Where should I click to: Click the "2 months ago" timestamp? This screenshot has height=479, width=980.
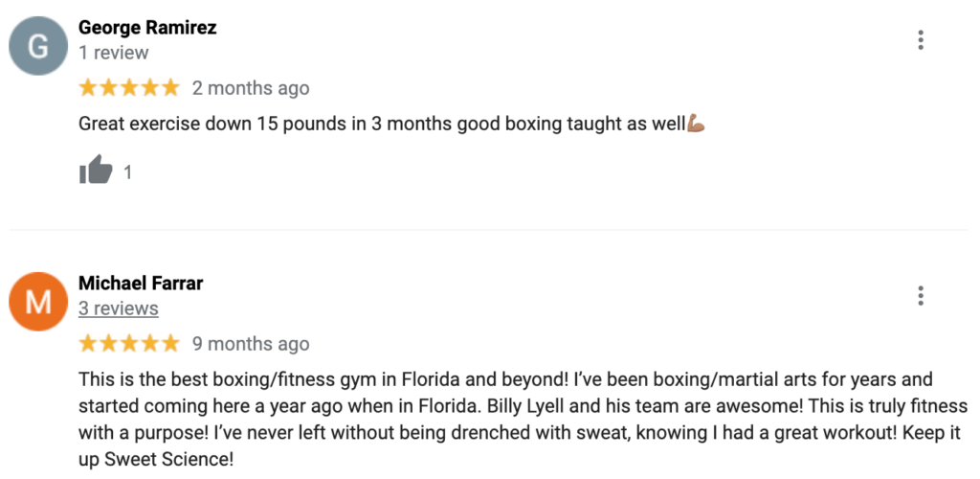pyautogui.click(x=251, y=88)
